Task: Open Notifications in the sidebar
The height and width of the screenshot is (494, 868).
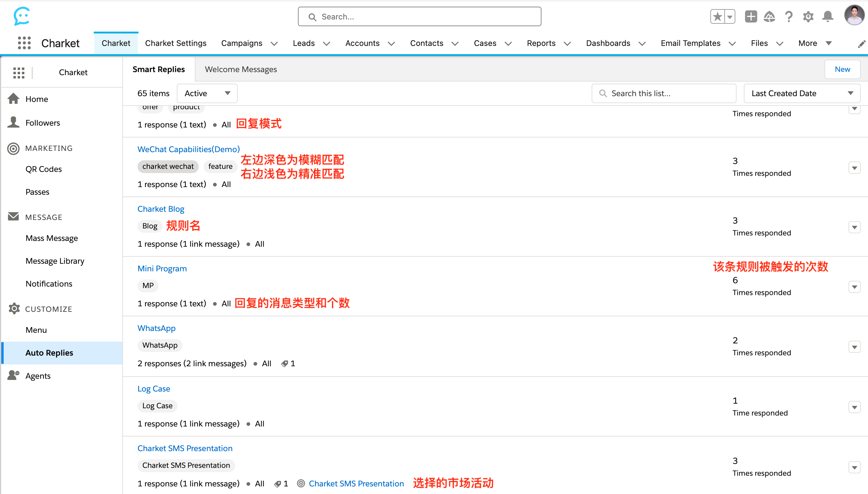Action: [x=49, y=284]
